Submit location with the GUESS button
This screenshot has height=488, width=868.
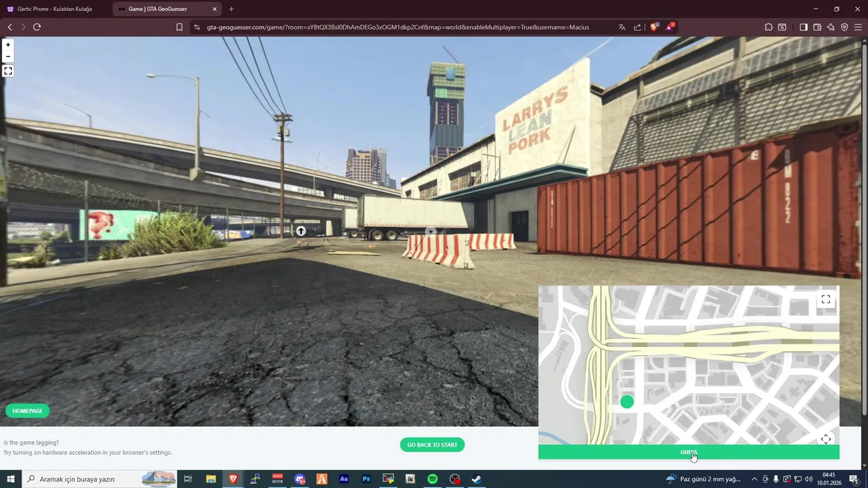pos(688,452)
